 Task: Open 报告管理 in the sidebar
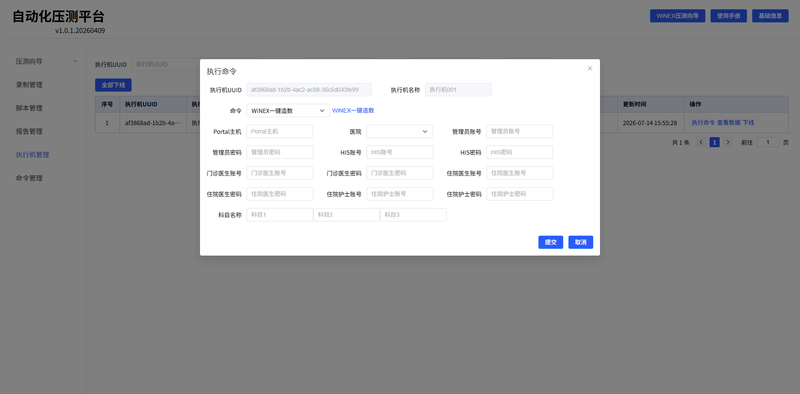tap(29, 132)
